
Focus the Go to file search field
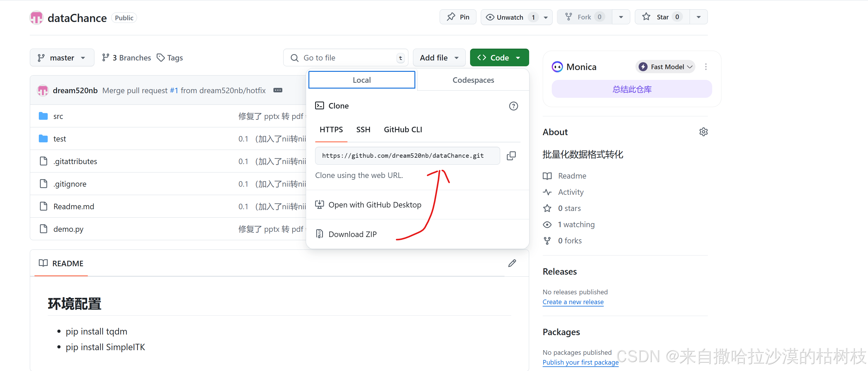tap(346, 58)
